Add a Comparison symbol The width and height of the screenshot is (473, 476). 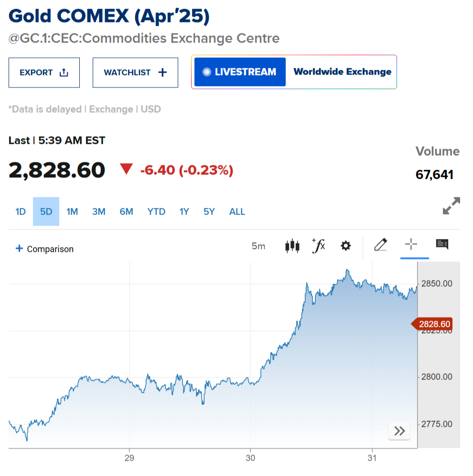[45, 249]
